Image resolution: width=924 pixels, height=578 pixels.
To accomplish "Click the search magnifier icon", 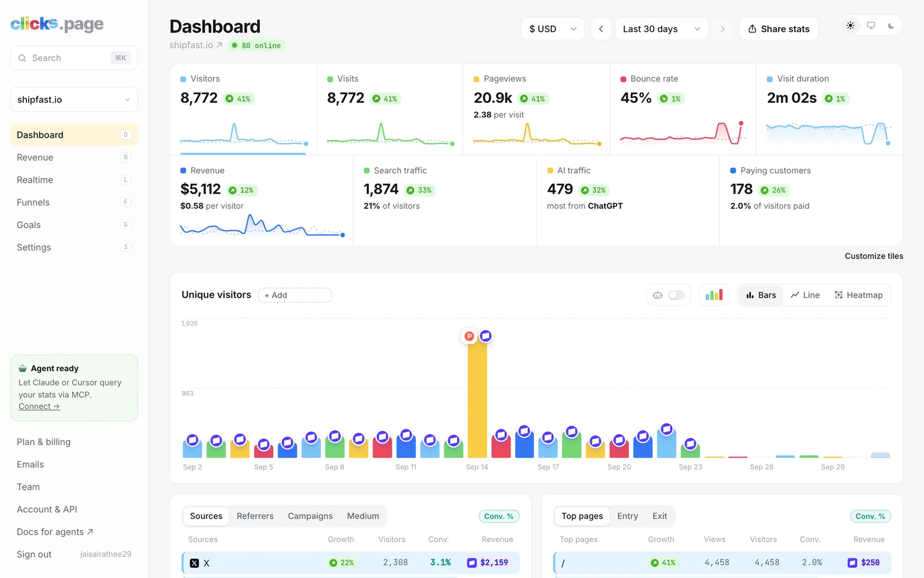I will pyautogui.click(x=22, y=58).
